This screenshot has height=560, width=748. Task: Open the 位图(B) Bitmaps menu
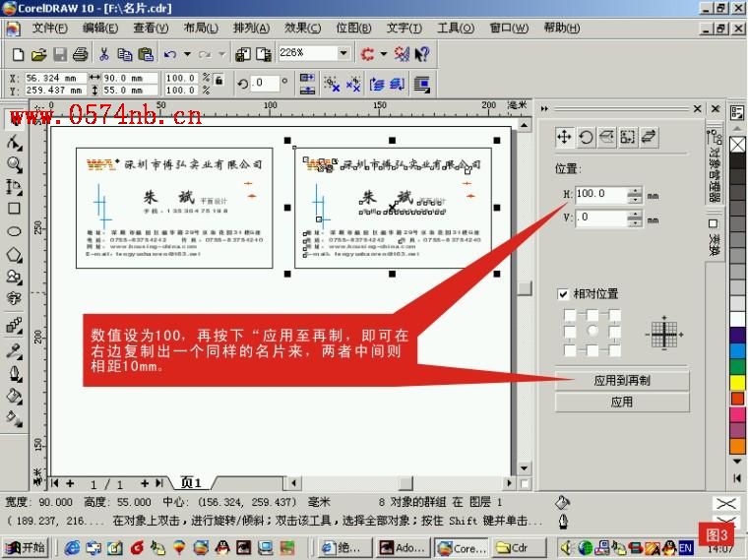[x=353, y=29]
